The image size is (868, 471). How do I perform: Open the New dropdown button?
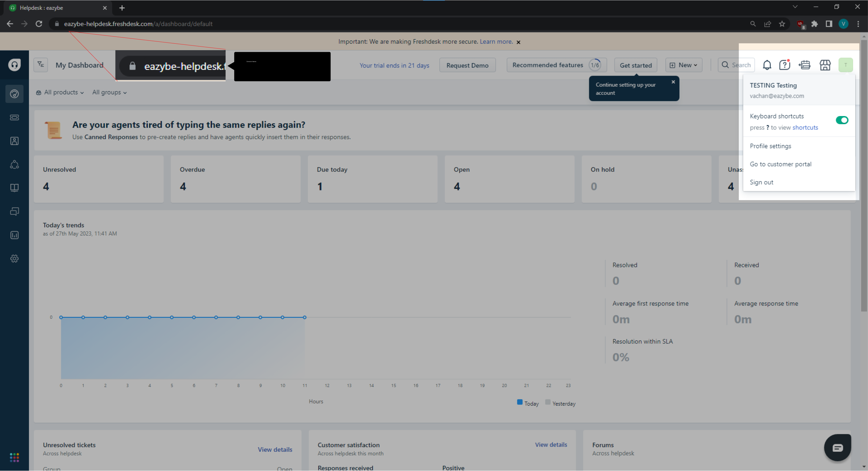[683, 65]
